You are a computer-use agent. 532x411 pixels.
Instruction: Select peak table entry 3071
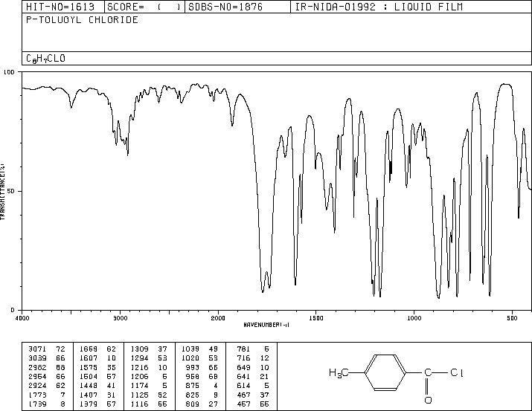(x=37, y=349)
